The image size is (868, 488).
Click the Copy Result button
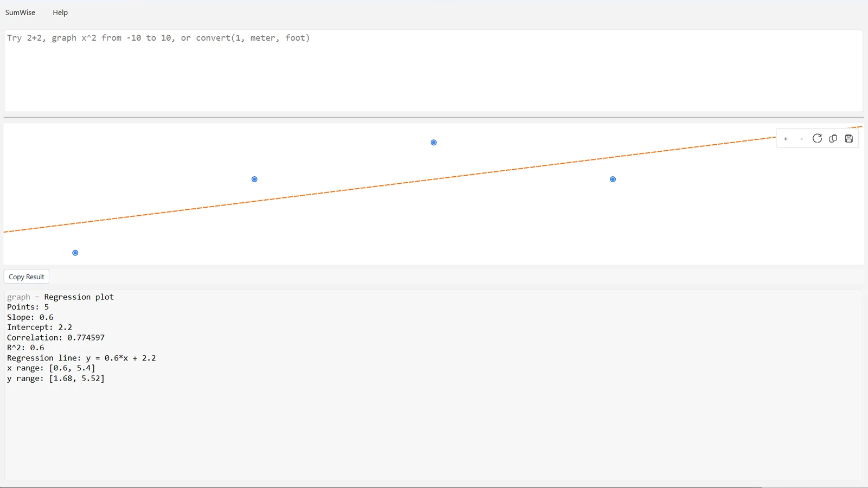point(27,277)
